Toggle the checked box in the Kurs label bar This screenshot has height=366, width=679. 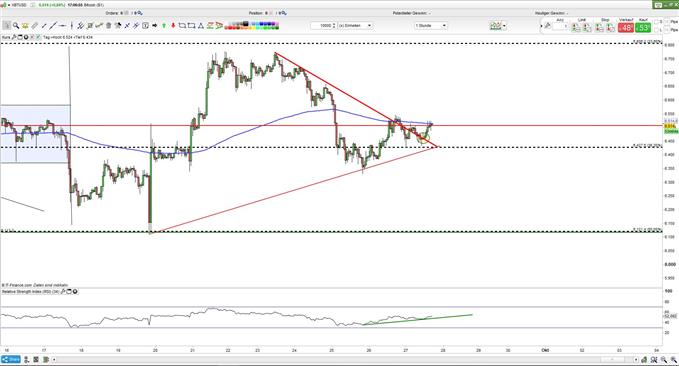tap(38, 37)
